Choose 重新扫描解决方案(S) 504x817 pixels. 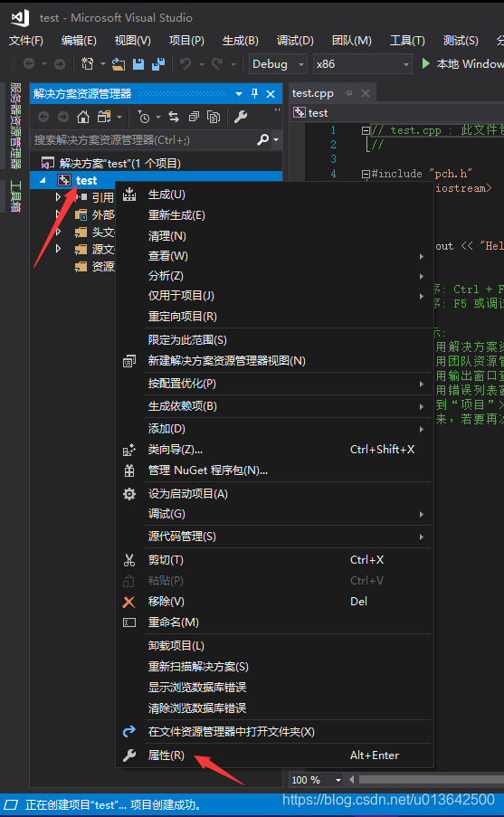[x=198, y=667]
